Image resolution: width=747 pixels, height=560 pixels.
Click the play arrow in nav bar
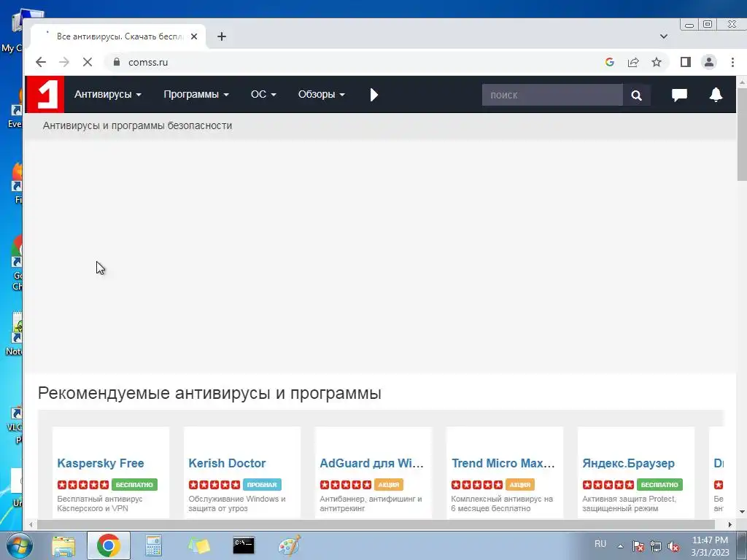point(374,95)
